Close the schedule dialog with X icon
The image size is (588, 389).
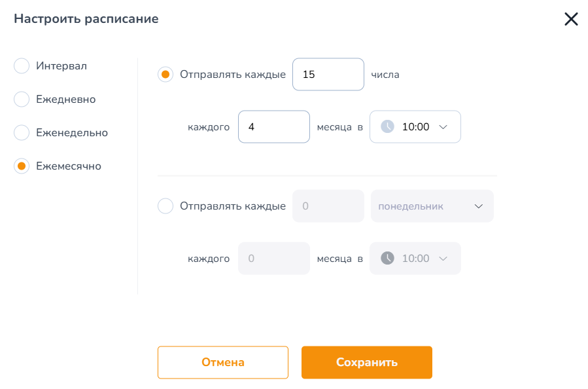pyautogui.click(x=571, y=19)
